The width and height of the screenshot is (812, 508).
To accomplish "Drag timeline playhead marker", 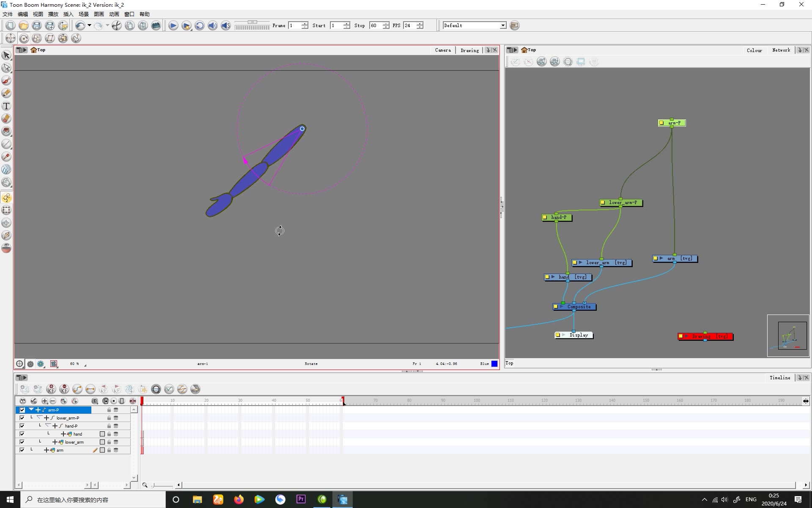I will [142, 400].
